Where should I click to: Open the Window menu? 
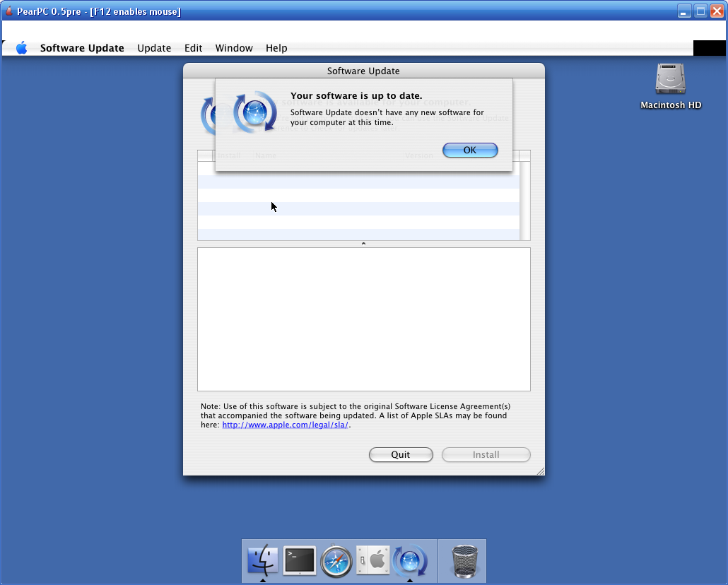pyautogui.click(x=234, y=48)
